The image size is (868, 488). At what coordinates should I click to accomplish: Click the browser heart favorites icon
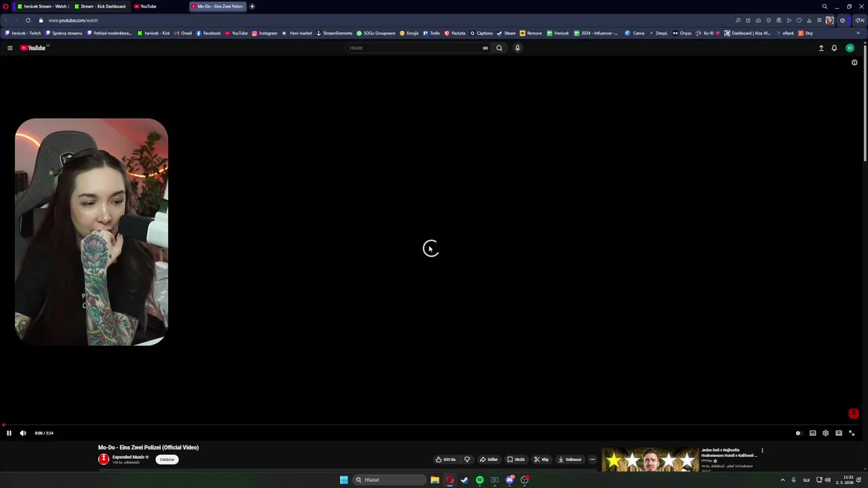click(x=799, y=20)
